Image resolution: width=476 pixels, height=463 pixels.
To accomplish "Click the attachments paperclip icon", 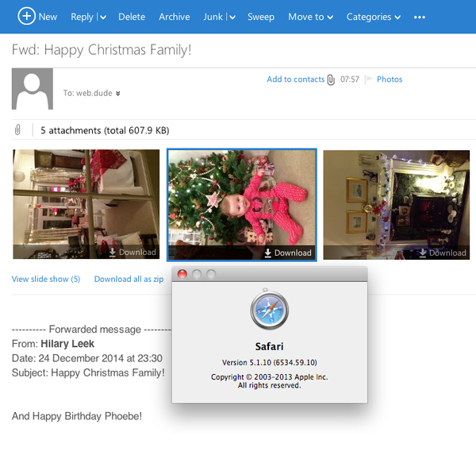I will pyautogui.click(x=17, y=130).
